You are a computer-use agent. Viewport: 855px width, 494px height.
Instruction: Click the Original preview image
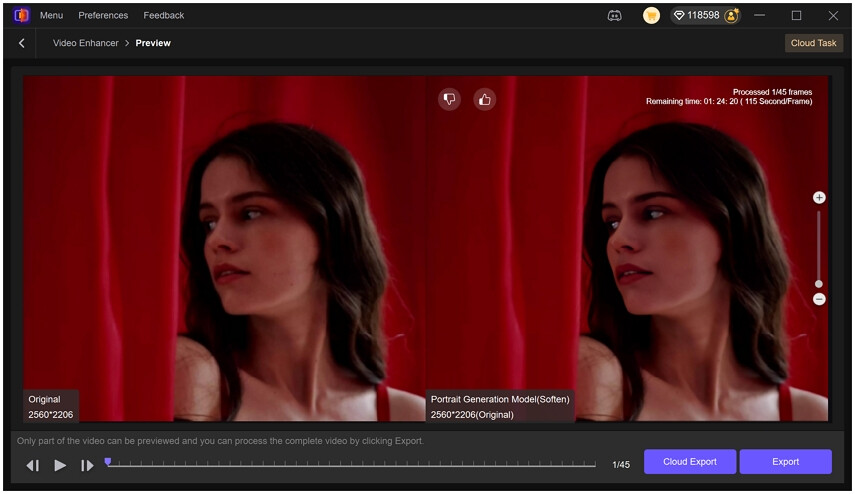224,248
